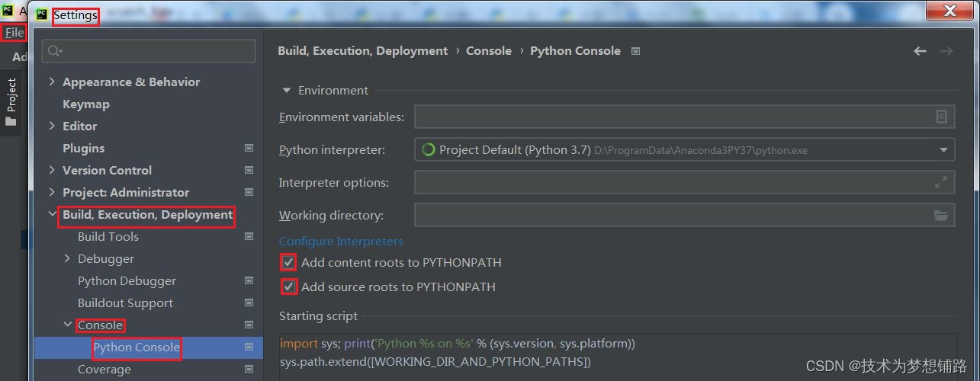980x381 pixels.
Task: Expand the Interpreter options field icon
Action: [x=941, y=183]
